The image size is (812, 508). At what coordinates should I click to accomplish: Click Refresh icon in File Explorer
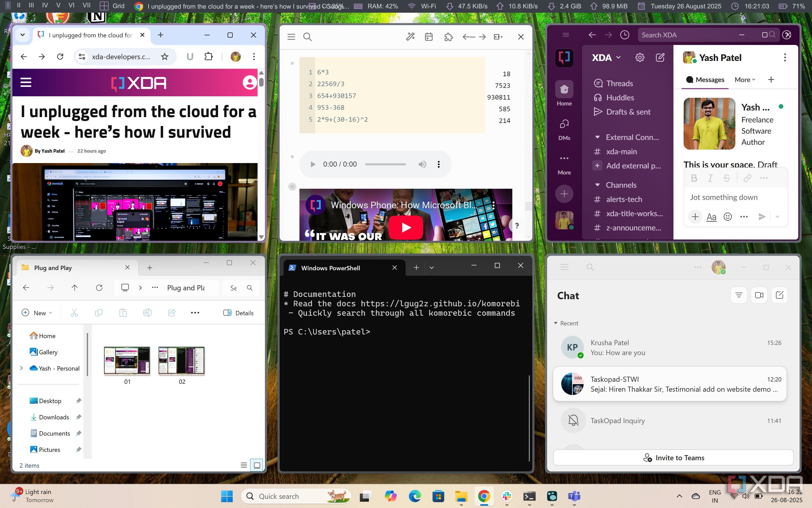[x=99, y=288]
